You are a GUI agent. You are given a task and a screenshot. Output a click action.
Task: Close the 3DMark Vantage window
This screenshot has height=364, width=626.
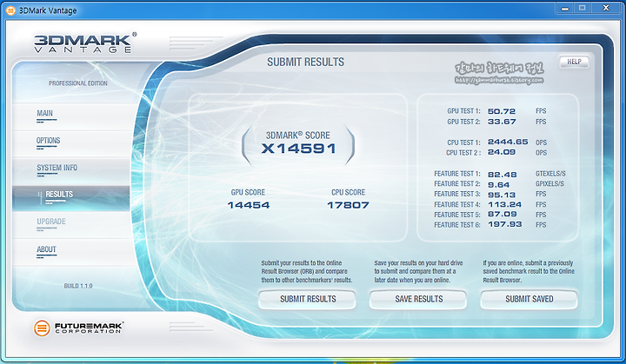(x=606, y=9)
